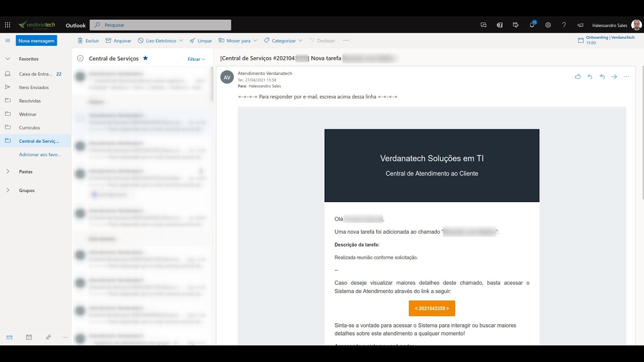Open Mover para dropdown arrow
Screen dimensions: 644x362
pyautogui.click(x=255, y=41)
